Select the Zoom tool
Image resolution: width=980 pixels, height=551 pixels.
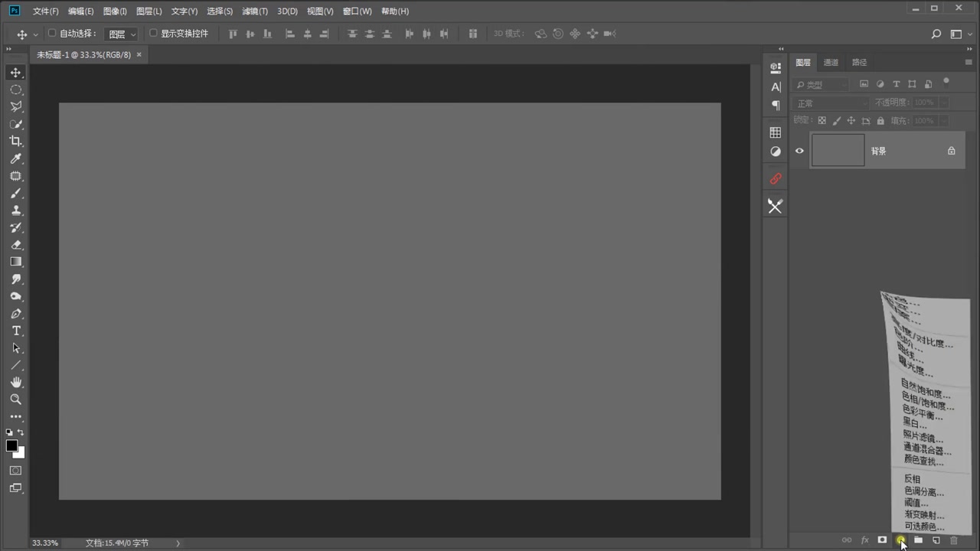click(15, 399)
